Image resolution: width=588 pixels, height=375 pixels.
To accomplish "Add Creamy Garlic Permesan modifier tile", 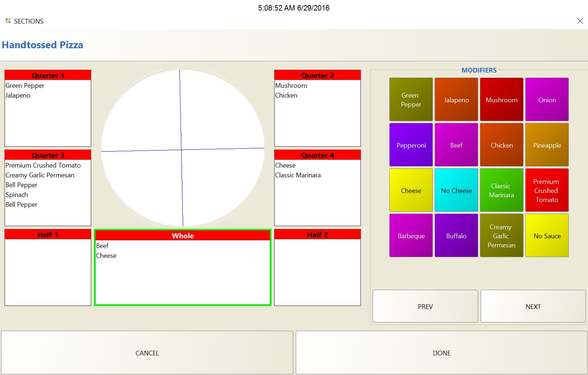I will click(x=501, y=235).
